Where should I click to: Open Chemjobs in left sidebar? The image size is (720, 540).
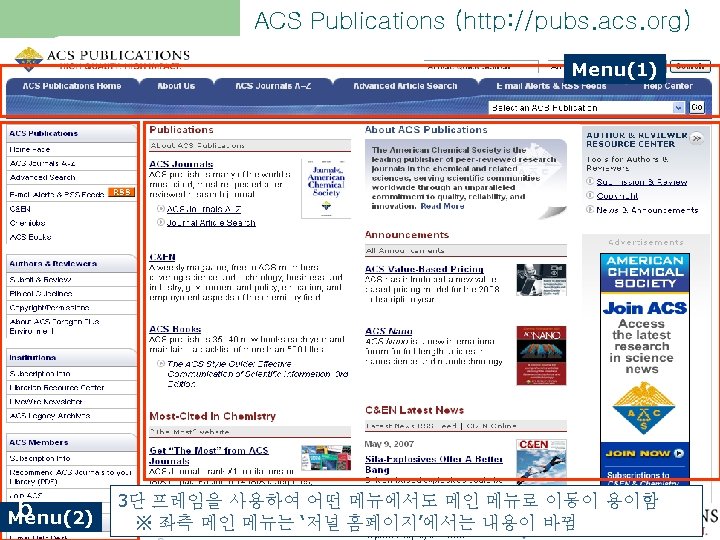(27, 223)
